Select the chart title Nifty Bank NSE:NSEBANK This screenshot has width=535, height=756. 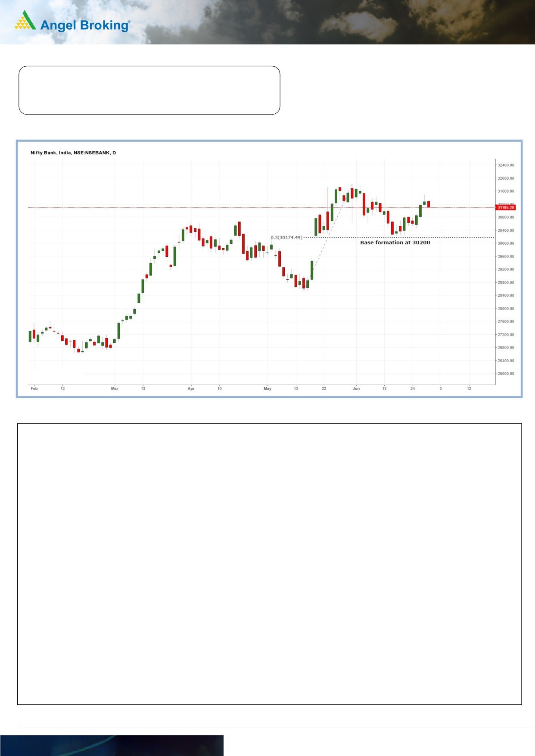(x=73, y=153)
